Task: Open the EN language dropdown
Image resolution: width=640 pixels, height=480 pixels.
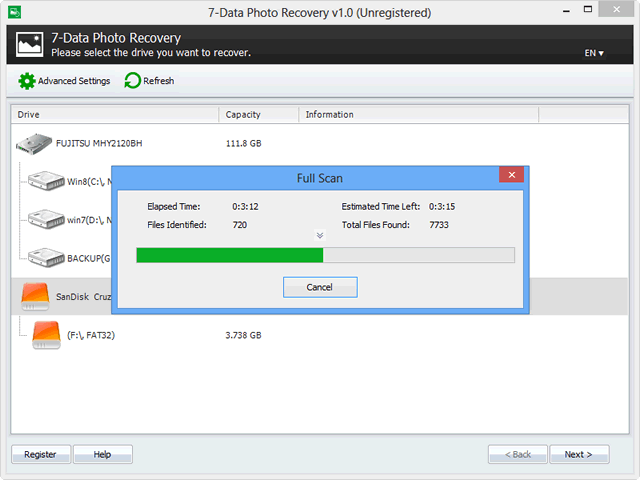Action: (x=594, y=53)
